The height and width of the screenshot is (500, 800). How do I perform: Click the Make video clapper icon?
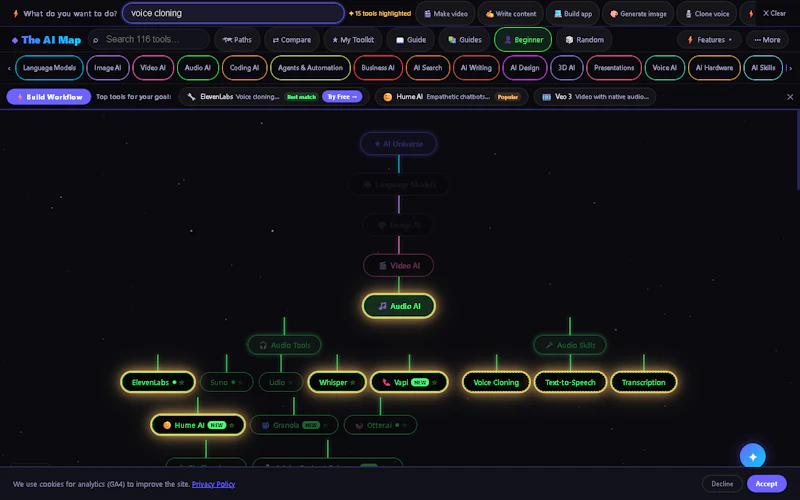[x=428, y=14]
